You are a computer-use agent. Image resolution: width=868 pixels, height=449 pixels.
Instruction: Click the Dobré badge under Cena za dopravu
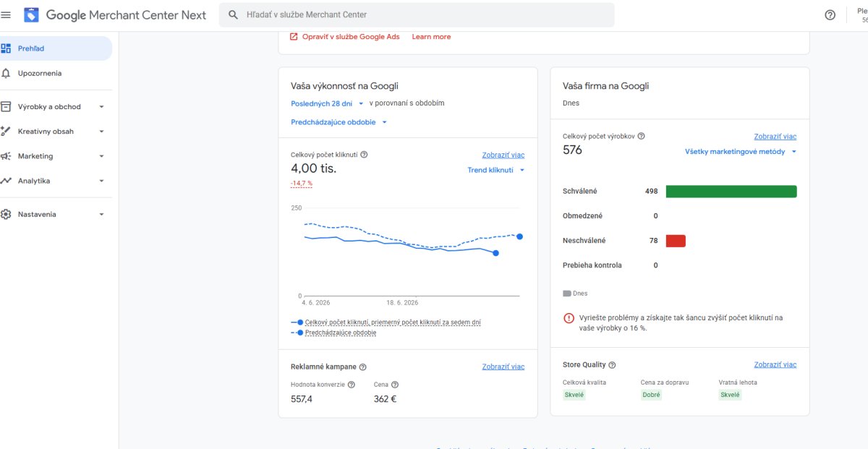click(x=652, y=395)
